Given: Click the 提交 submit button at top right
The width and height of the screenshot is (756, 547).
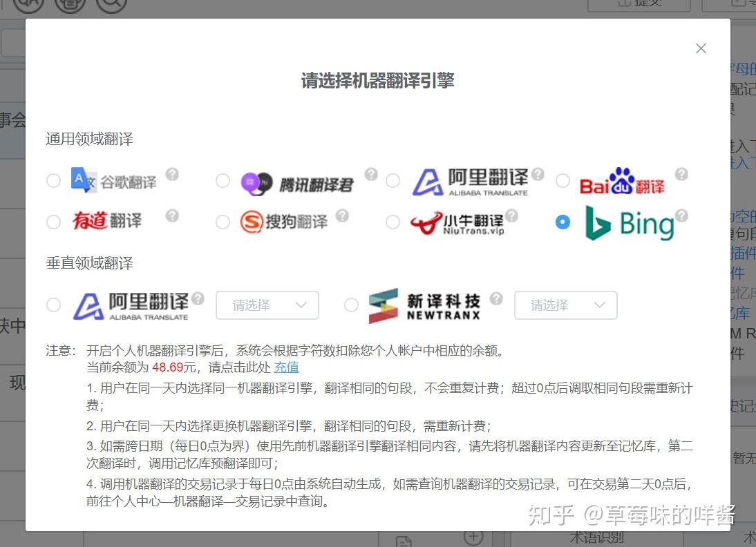Looking at the screenshot, I should coord(639,4).
